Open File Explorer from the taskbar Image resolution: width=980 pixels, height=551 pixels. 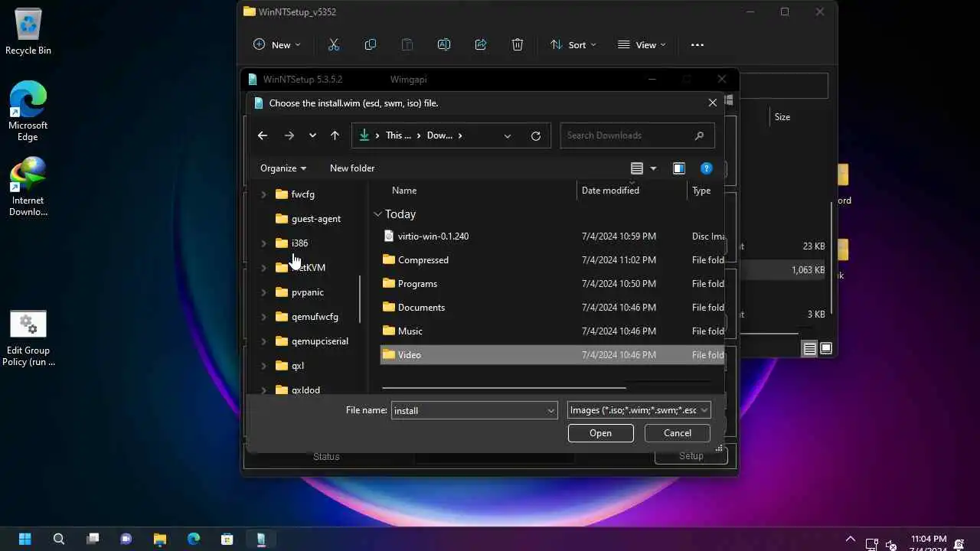pyautogui.click(x=160, y=539)
